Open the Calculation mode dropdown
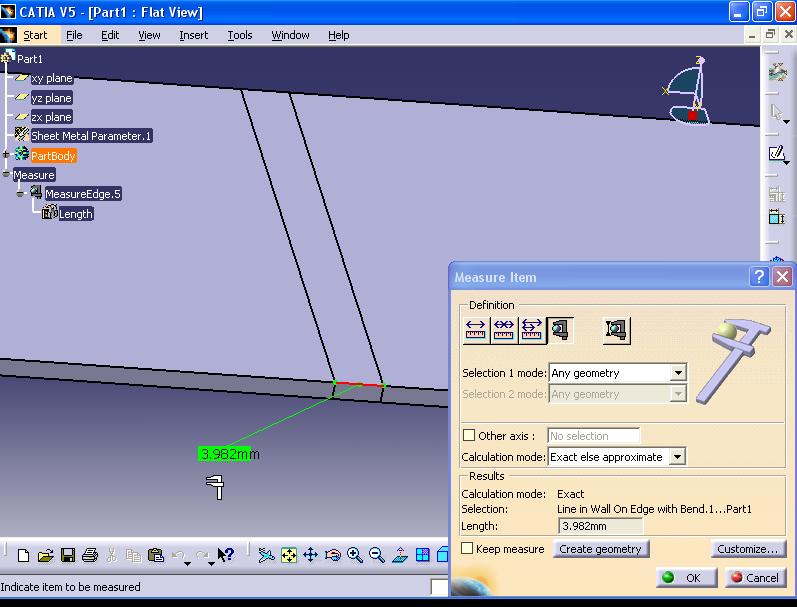The width and height of the screenshot is (797, 607). point(677,457)
